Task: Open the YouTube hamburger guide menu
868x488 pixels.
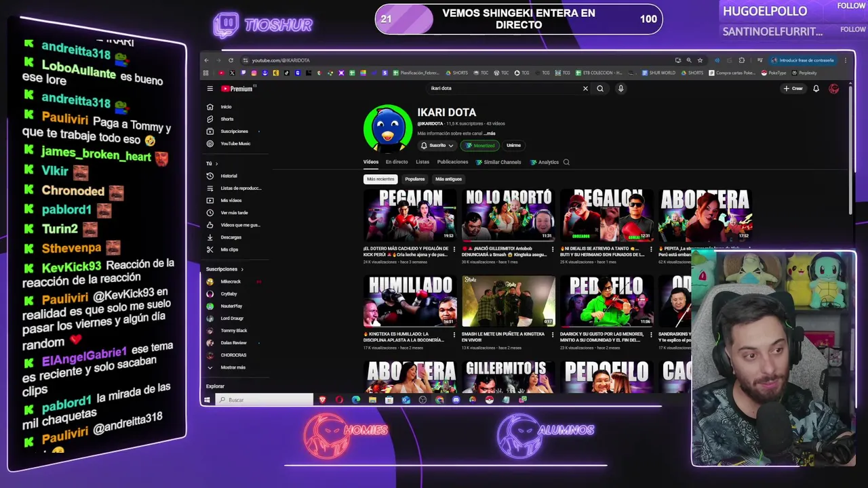Action: pos(210,89)
